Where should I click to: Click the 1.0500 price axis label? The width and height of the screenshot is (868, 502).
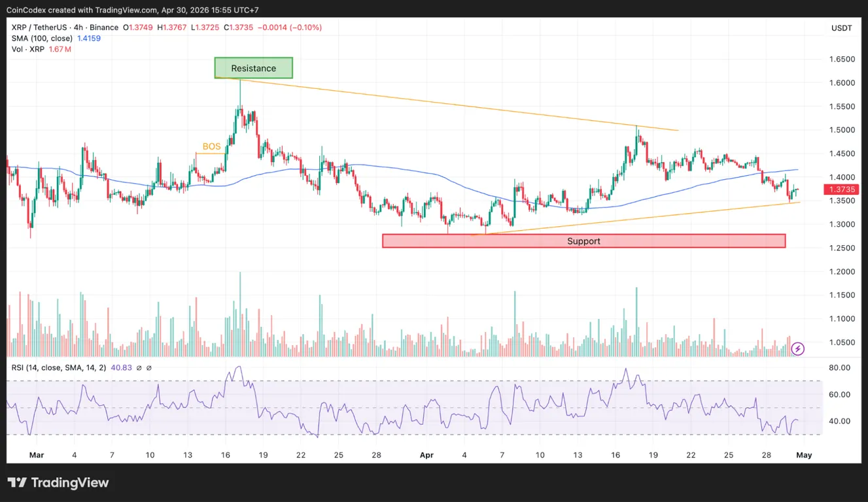coord(842,343)
